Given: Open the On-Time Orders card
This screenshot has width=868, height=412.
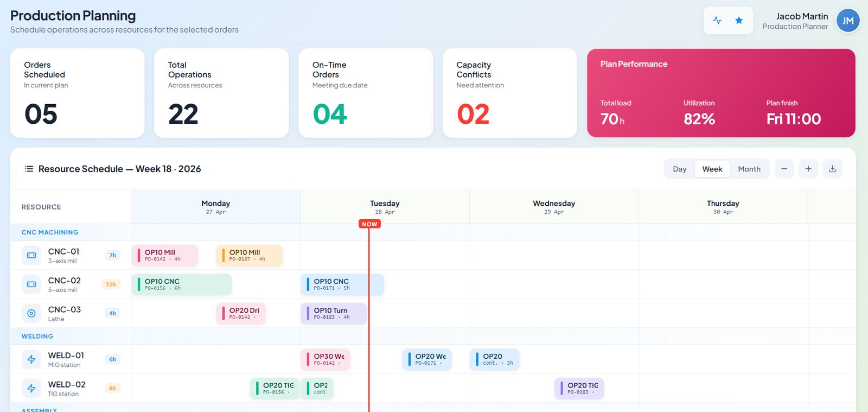Looking at the screenshot, I should (x=366, y=93).
